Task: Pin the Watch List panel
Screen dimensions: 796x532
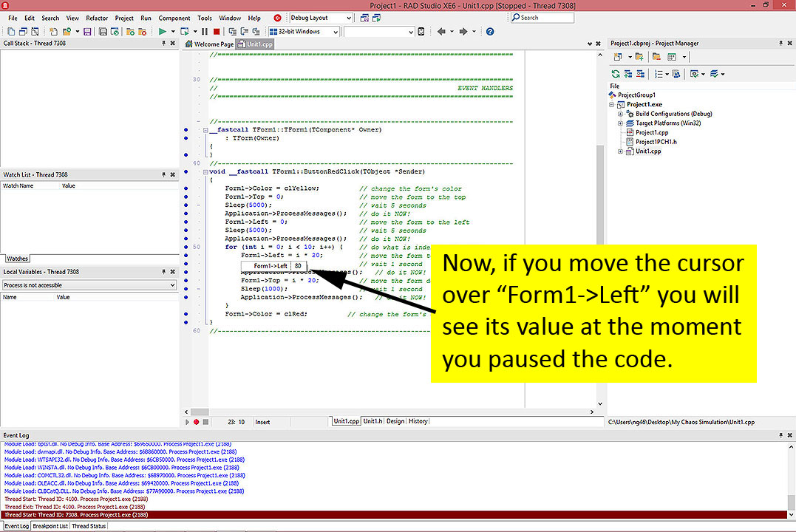Action: click(x=163, y=174)
